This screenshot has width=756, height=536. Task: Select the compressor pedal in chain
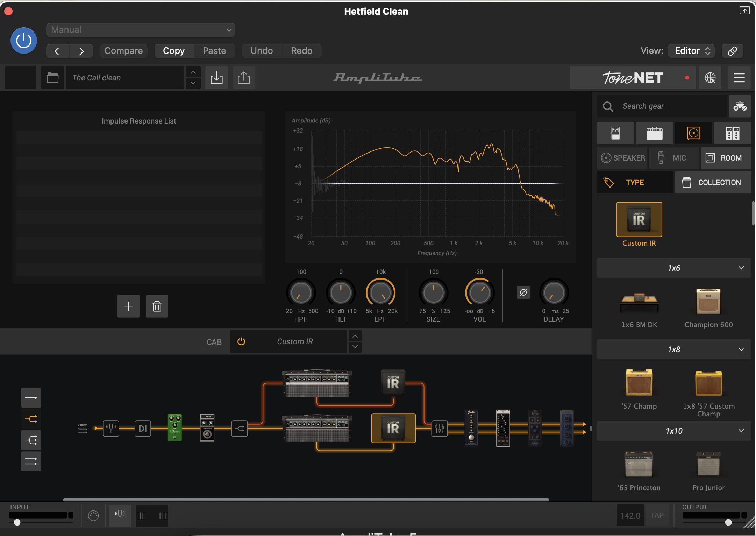[x=207, y=428]
